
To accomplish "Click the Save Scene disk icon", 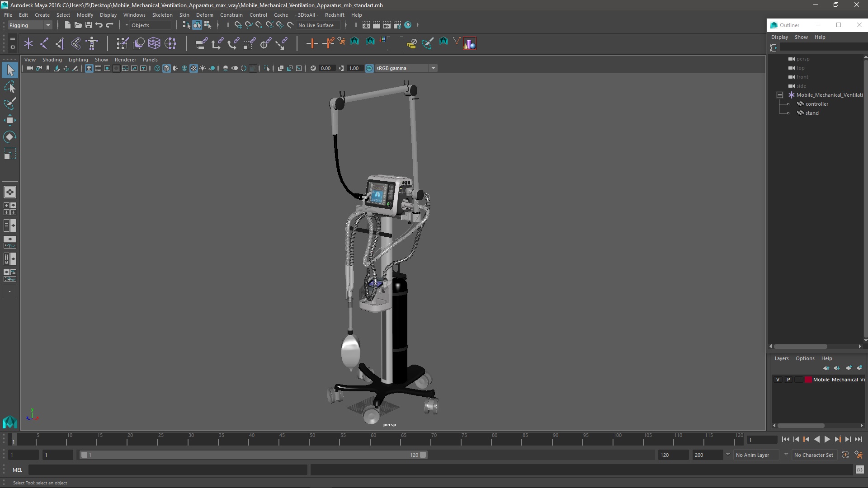I will tap(89, 25).
